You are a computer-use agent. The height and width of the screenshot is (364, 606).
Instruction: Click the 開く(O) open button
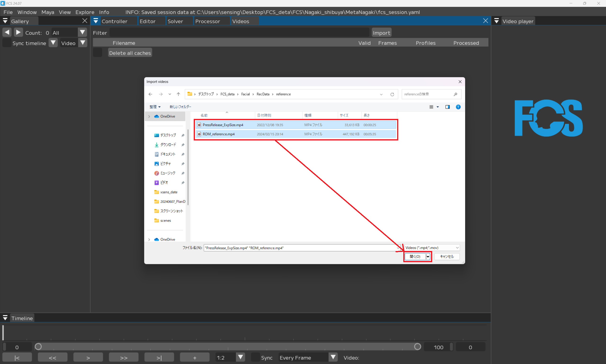[x=415, y=256]
